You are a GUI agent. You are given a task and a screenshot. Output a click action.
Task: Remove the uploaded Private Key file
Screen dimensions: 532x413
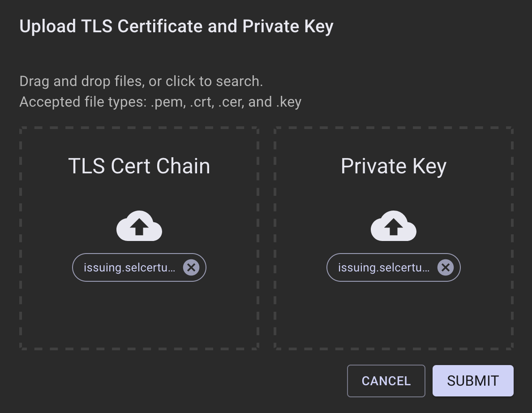point(445,267)
